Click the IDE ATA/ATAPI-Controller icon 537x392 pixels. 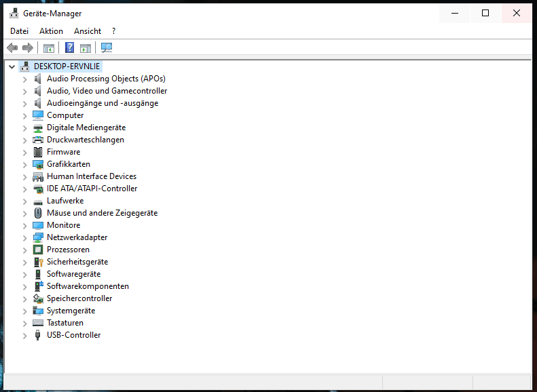[38, 189]
